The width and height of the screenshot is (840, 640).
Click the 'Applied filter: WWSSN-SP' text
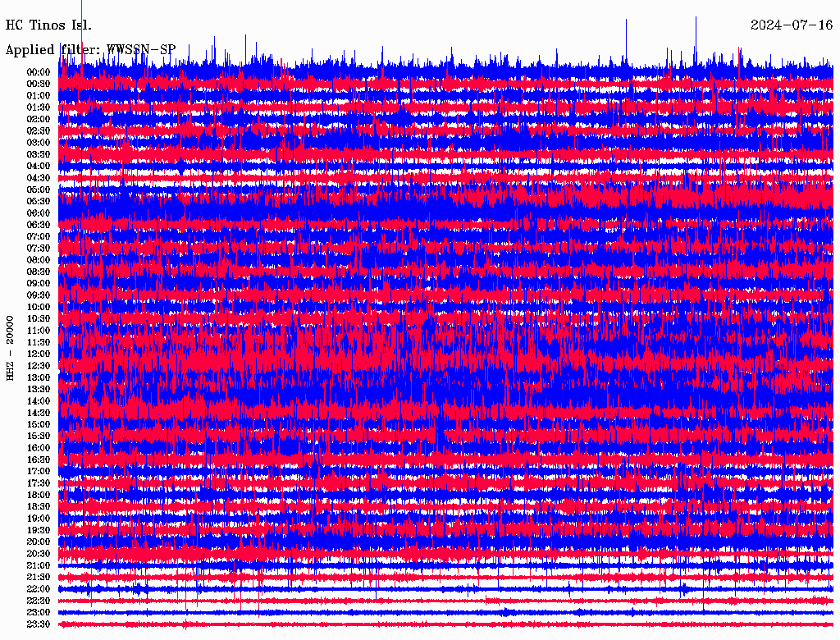[90, 50]
